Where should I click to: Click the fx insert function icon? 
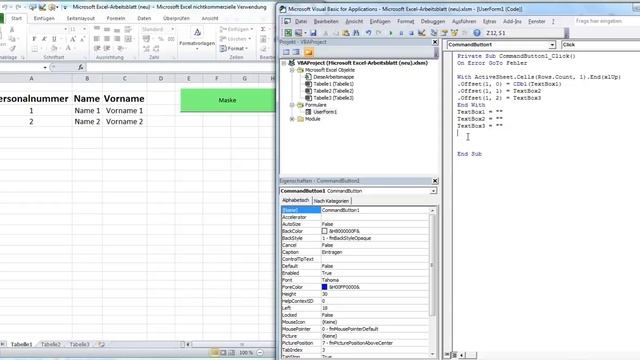[81, 67]
